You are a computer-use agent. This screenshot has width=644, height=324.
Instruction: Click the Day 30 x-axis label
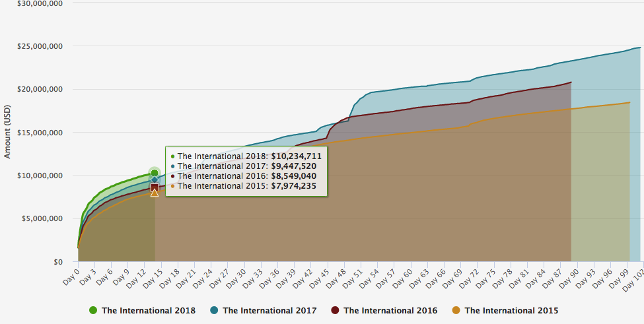[x=235, y=278]
